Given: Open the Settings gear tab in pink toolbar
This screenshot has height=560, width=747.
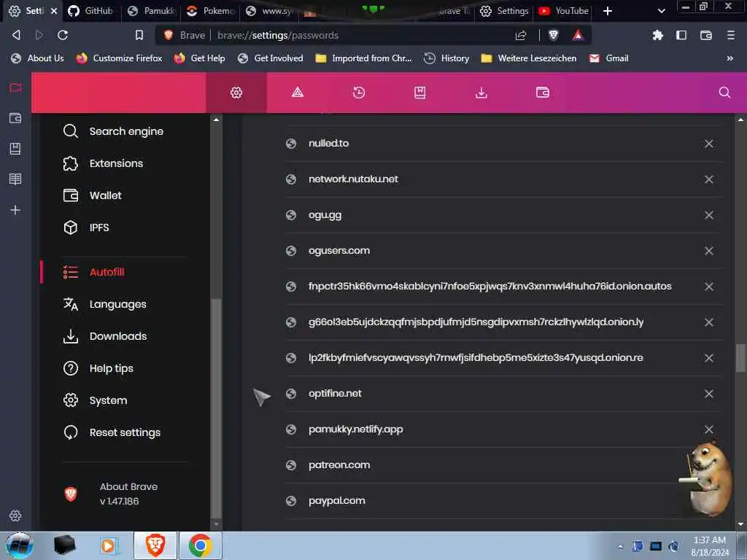Looking at the screenshot, I should (x=236, y=93).
